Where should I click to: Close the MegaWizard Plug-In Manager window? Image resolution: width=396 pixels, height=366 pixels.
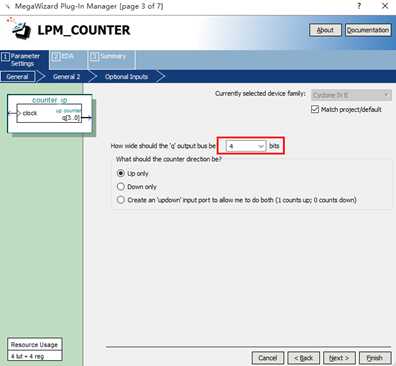pyautogui.click(x=385, y=6)
